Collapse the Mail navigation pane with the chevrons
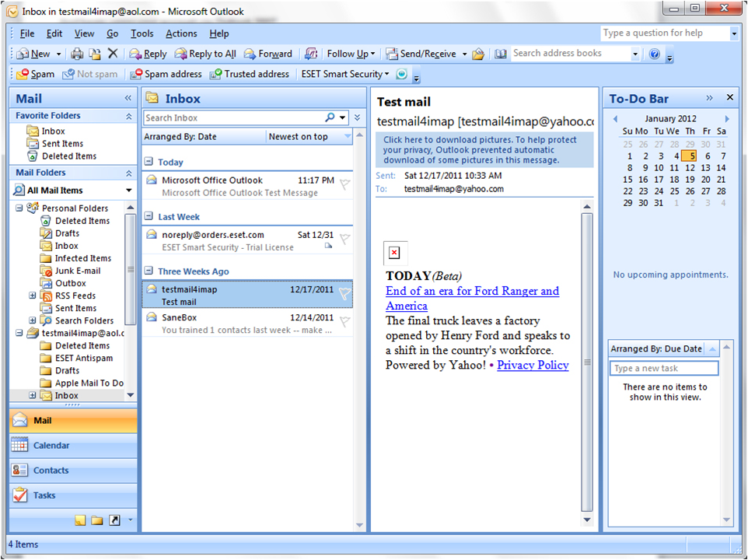This screenshot has width=748, height=560. click(x=128, y=98)
